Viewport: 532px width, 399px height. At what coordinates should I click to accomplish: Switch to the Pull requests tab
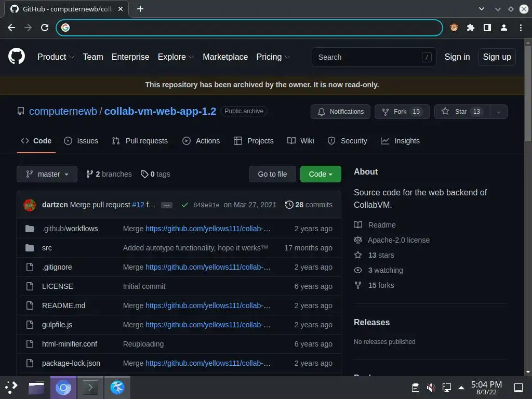(x=140, y=141)
